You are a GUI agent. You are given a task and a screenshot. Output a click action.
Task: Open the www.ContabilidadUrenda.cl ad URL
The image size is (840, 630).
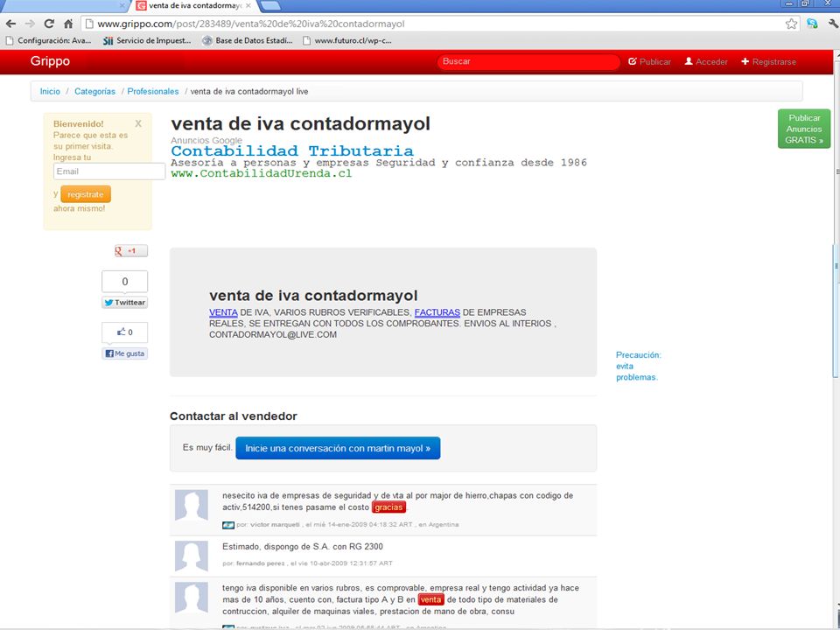coord(262,173)
